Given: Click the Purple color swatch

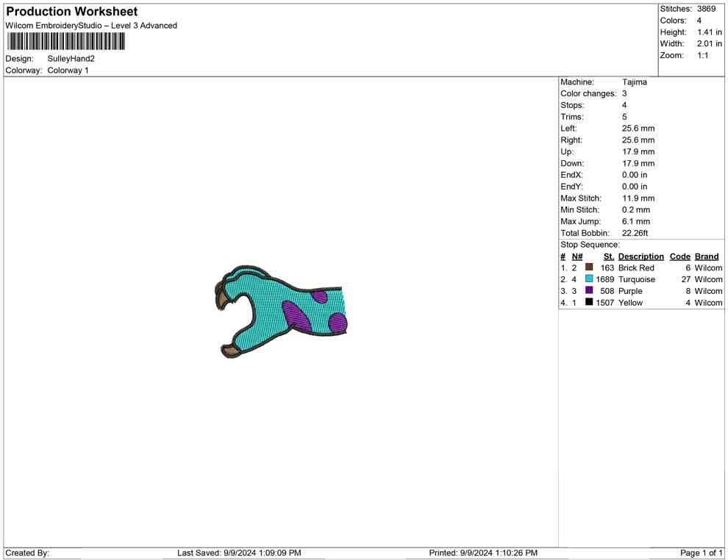Looking at the screenshot, I should (x=589, y=290).
